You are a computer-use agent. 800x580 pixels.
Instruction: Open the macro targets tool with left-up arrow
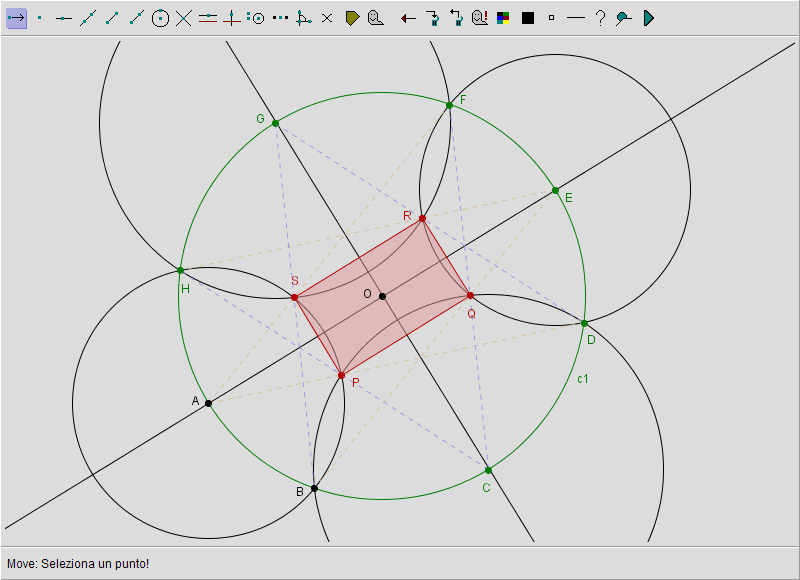click(457, 18)
